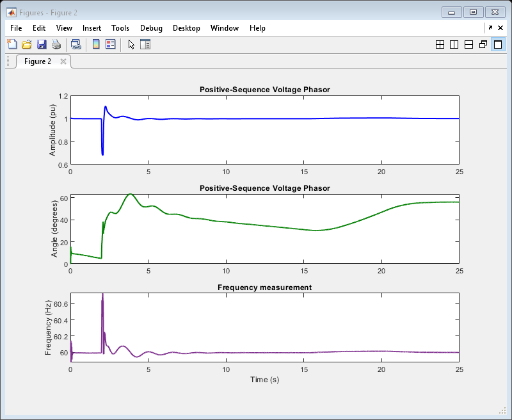Undock the figure with the arrow icon
The height and width of the screenshot is (420, 512).
click(x=490, y=28)
